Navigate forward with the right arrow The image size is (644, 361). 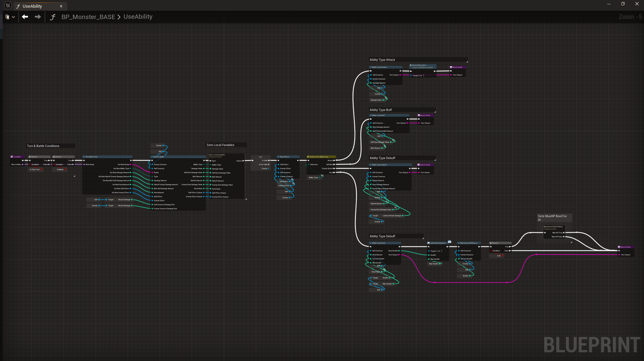point(38,17)
